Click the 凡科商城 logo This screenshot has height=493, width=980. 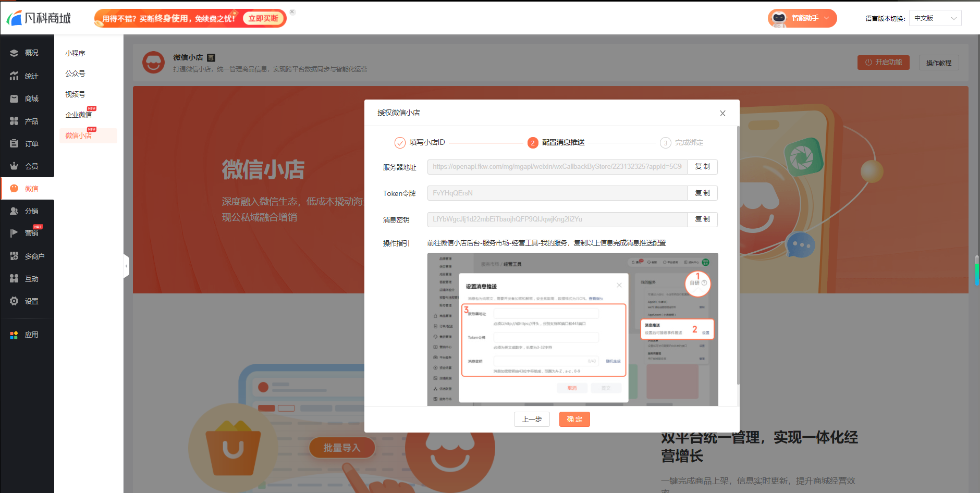pyautogui.click(x=39, y=18)
